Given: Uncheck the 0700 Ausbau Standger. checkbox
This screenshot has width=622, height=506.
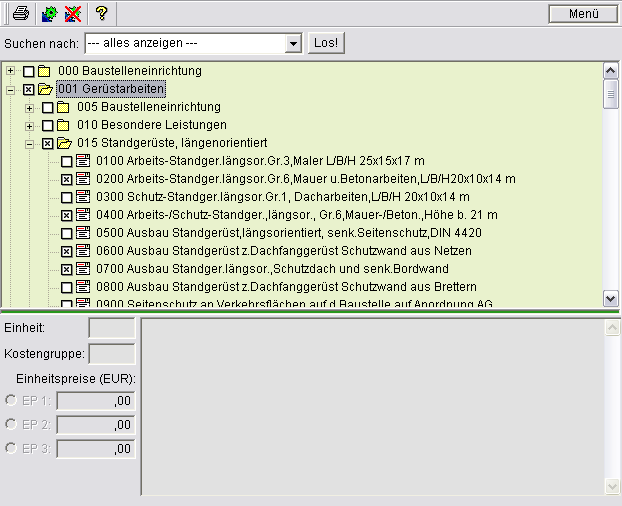Looking at the screenshot, I should pos(67,270).
